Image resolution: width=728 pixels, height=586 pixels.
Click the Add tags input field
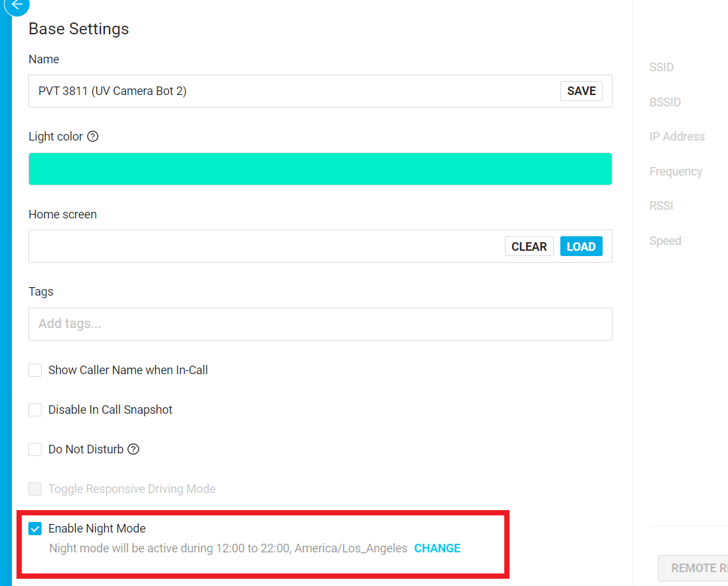pyautogui.click(x=320, y=324)
